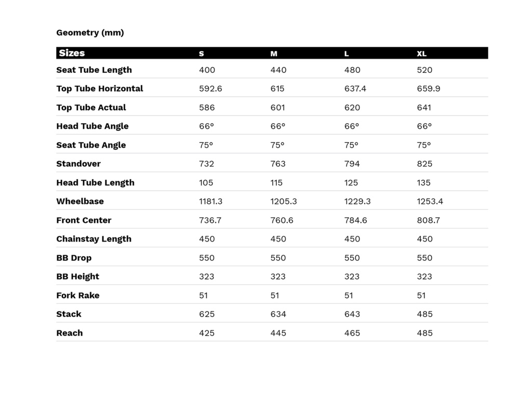The width and height of the screenshot is (532, 399).
Task: Select the 'Sizes' header cell
Action: coord(72,53)
